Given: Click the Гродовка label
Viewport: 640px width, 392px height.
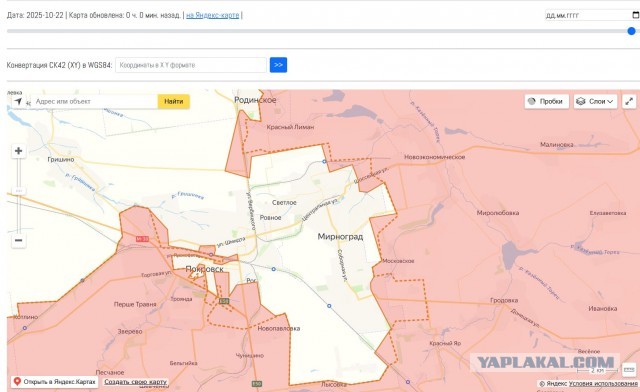Looking at the screenshot, I should pos(504,300).
